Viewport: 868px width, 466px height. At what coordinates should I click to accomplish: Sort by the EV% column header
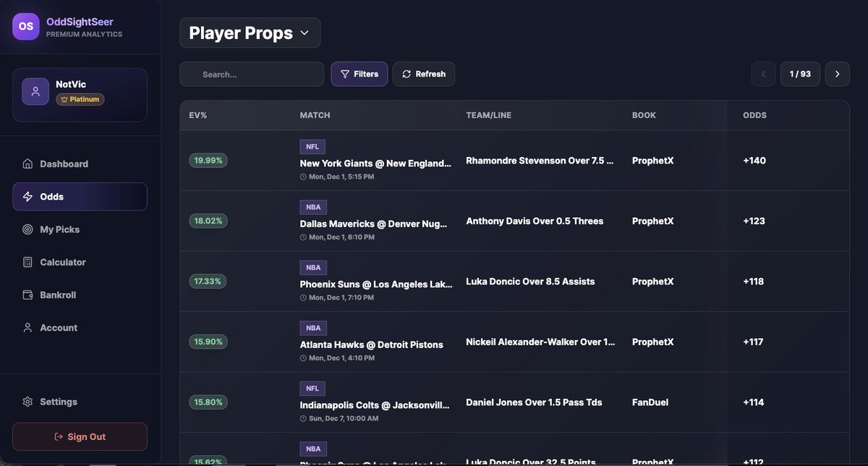tap(198, 115)
